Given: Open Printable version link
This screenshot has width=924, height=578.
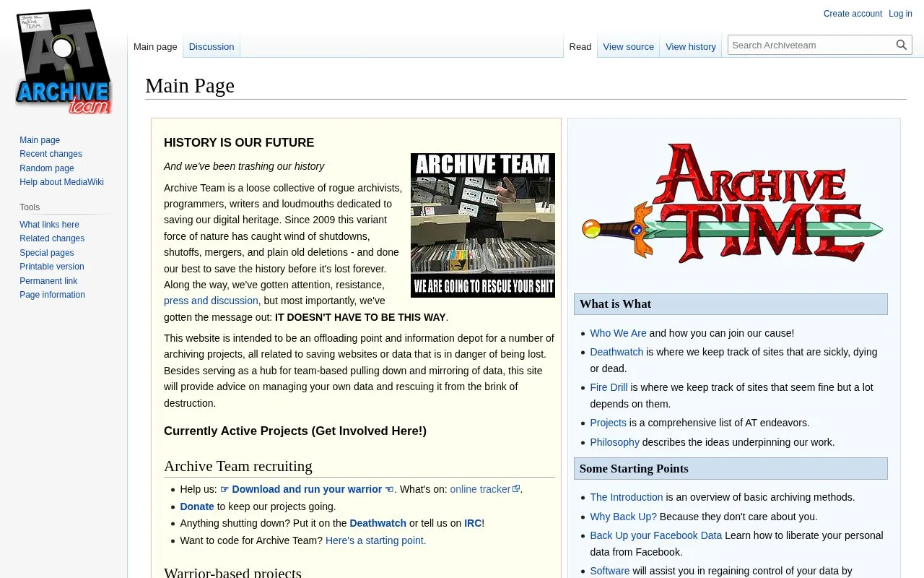Looking at the screenshot, I should click(52, 267).
